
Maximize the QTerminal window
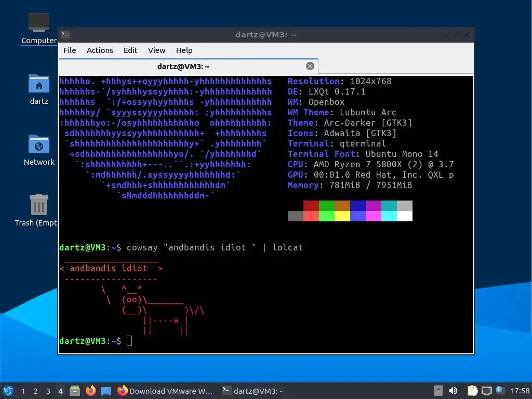tap(456, 35)
